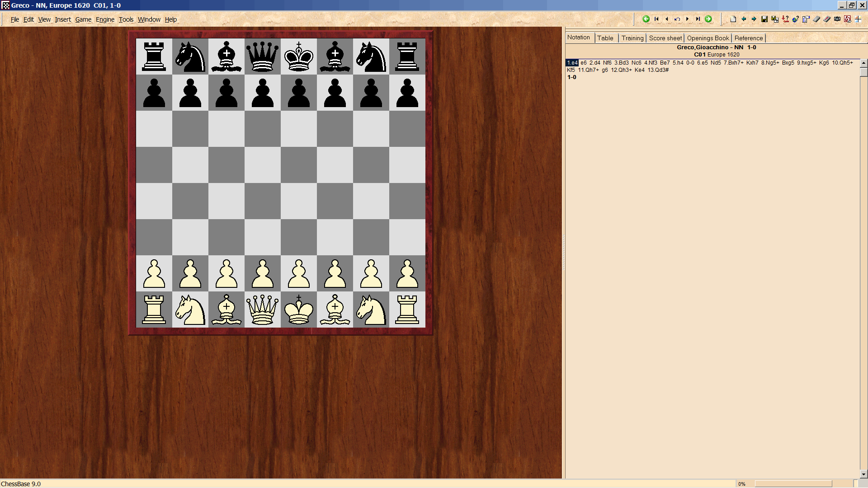Viewport: 868px width, 488px height.
Task: Click notation scrollbar down arrow
Action: coord(863,474)
